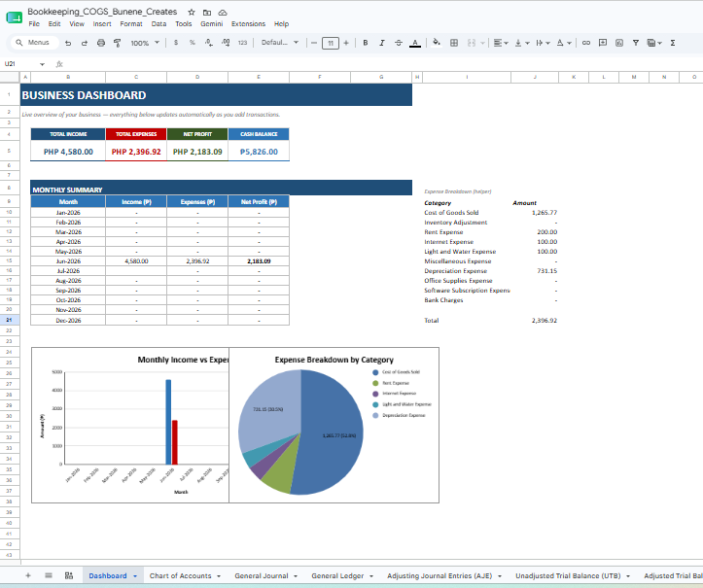This screenshot has height=588, width=703.
Task: Insert chart icon in toolbar
Action: pos(619,43)
